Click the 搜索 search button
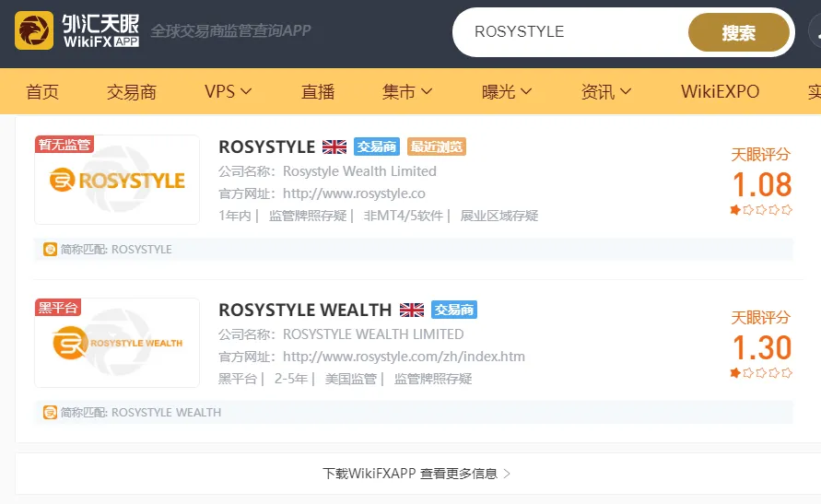This screenshot has width=821, height=504. click(x=739, y=32)
